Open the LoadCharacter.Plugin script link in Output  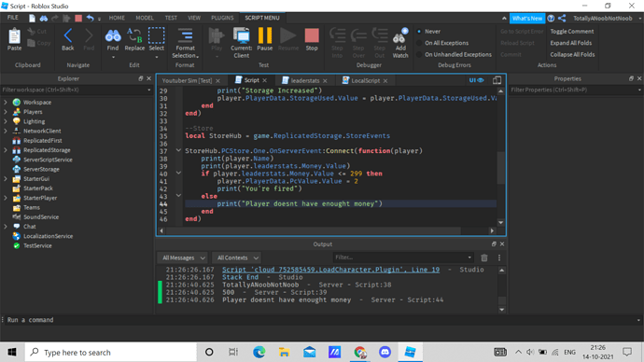[330, 270]
